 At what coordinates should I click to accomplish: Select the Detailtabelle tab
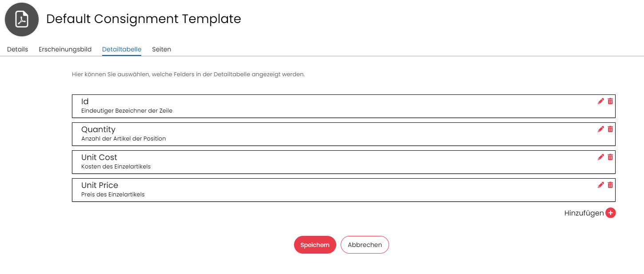tap(122, 49)
